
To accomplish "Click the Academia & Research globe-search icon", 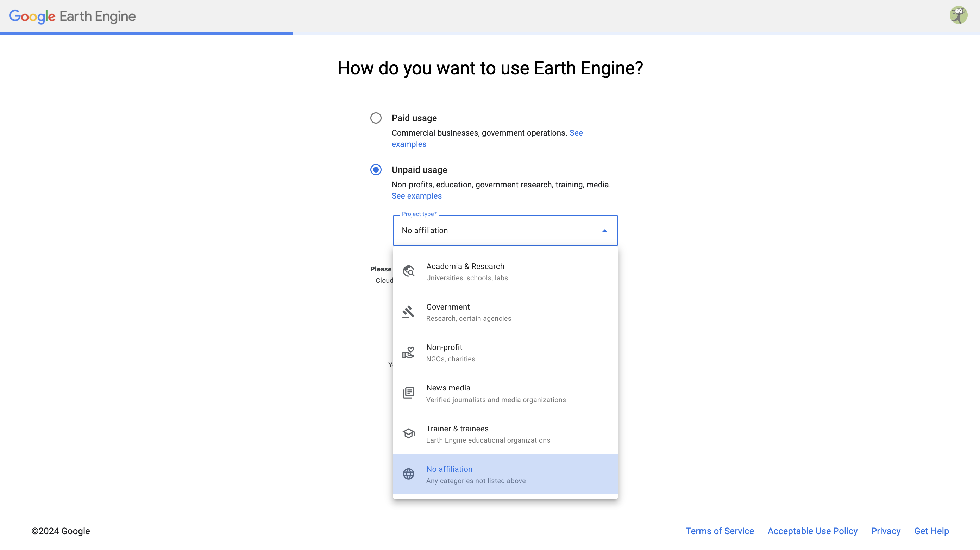I will (409, 271).
